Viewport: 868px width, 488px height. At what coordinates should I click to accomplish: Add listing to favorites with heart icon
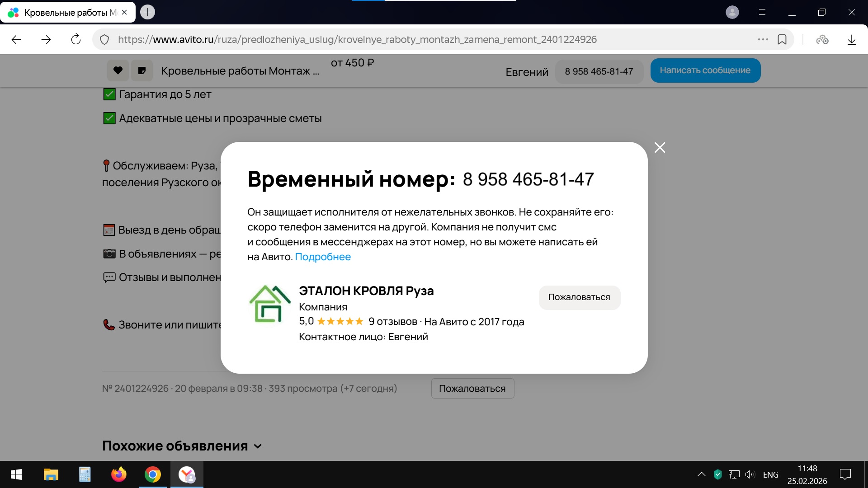tap(118, 70)
